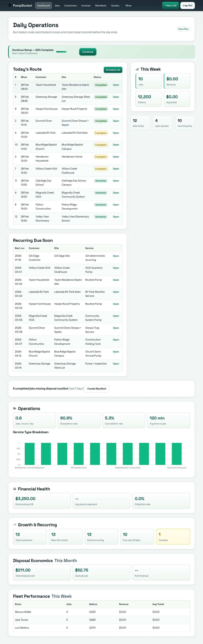Click the 120 min Avg time card
Image resolution: width=203 pixels, height=644 pixels.
[168, 420]
